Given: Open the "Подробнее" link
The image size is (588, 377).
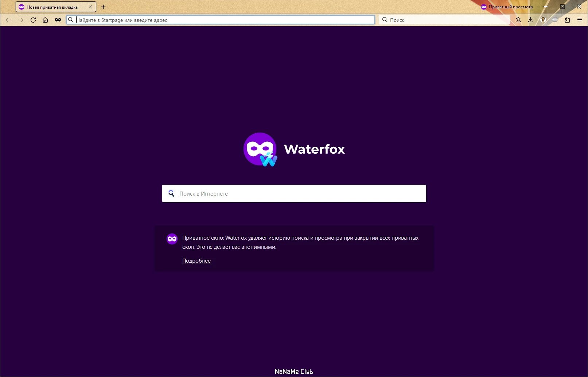Looking at the screenshot, I should 196,261.
